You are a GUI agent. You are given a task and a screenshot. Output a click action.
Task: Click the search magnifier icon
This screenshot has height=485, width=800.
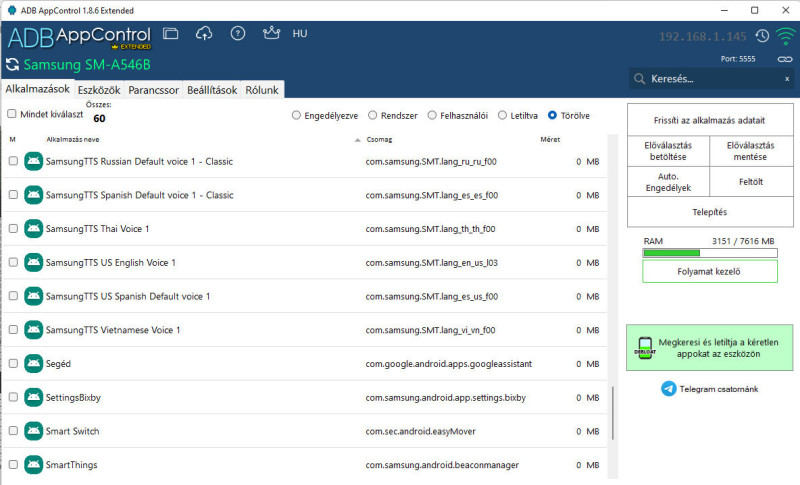[x=639, y=79]
